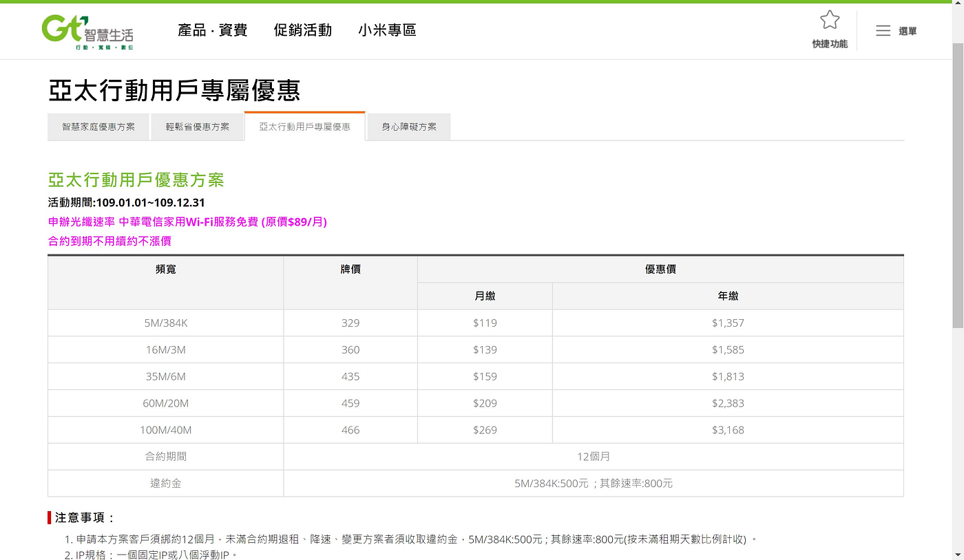The image size is (964, 560).
Task: Open 促銷活動 navigation menu
Action: pyautogui.click(x=302, y=30)
